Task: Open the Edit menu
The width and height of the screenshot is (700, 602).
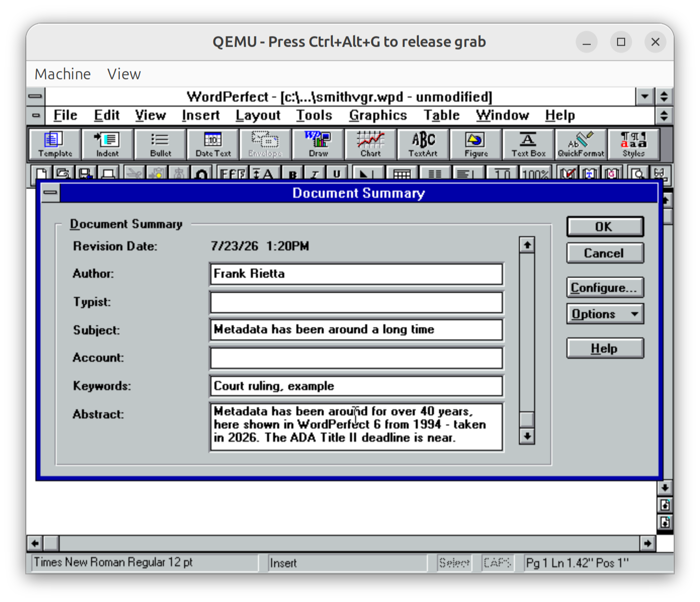Action: pyautogui.click(x=106, y=115)
